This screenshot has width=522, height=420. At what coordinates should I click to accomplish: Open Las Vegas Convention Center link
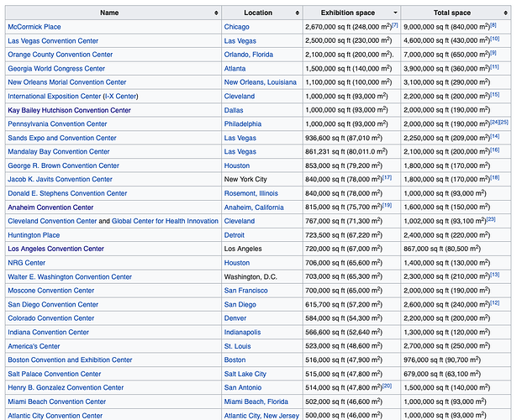click(x=53, y=41)
